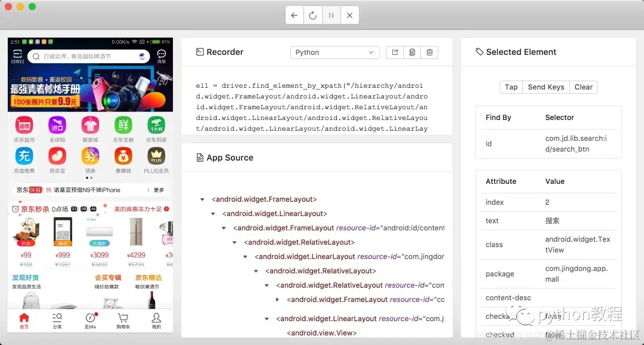Open the Python language dropdown
This screenshot has height=345, width=644.
(x=335, y=52)
